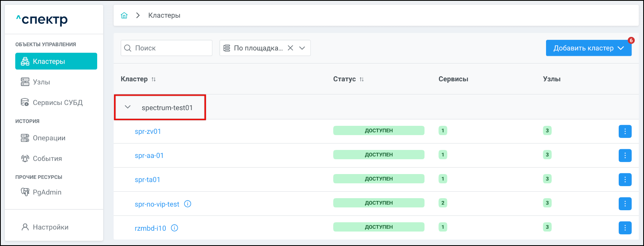Sort table by Статус column
The image size is (644, 246).
pos(361,79)
